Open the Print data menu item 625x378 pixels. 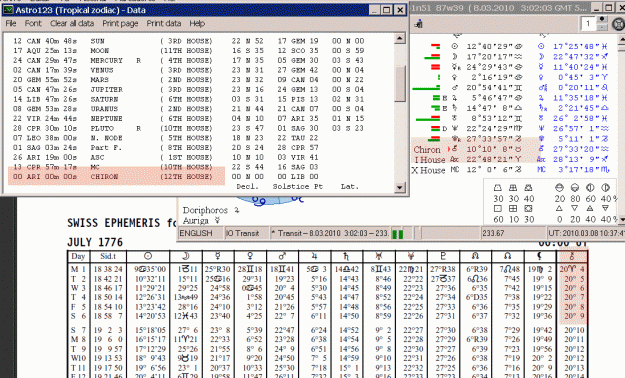click(163, 24)
